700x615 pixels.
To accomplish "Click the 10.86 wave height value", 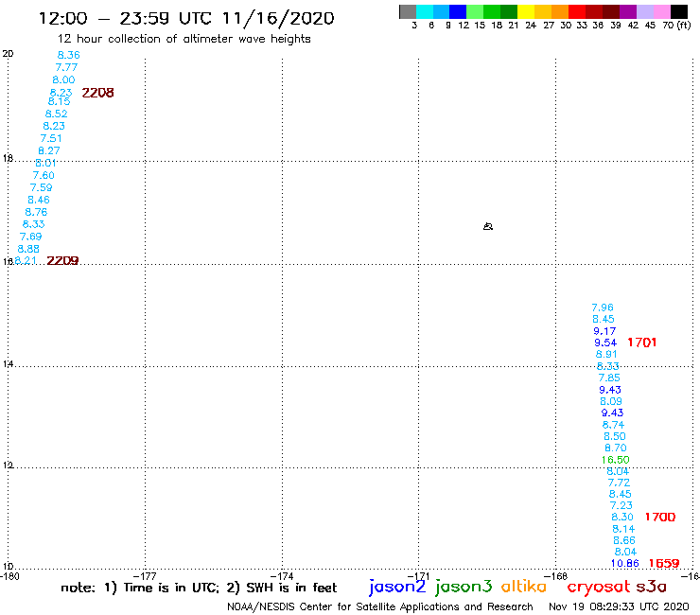I will click(625, 564).
